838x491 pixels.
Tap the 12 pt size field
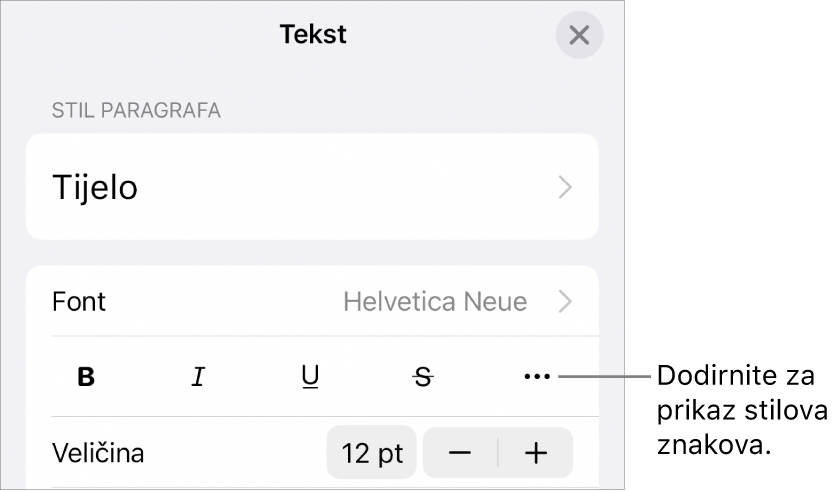[372, 453]
